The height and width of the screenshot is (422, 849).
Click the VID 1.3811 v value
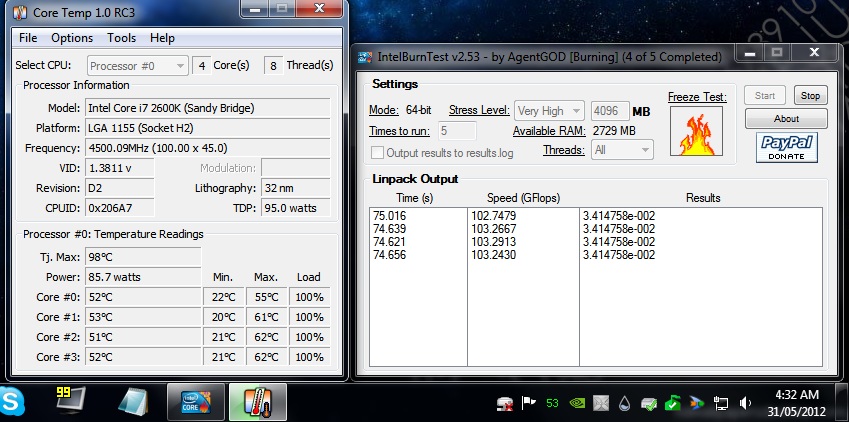[x=120, y=168]
